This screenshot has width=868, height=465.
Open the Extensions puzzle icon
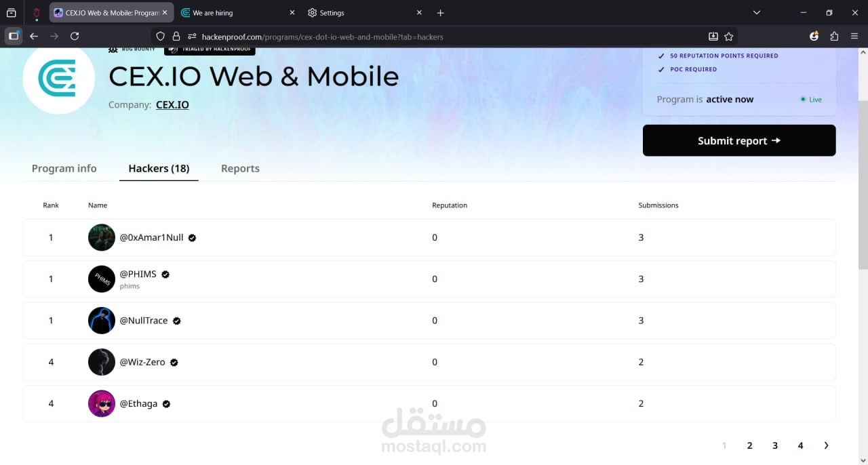834,36
